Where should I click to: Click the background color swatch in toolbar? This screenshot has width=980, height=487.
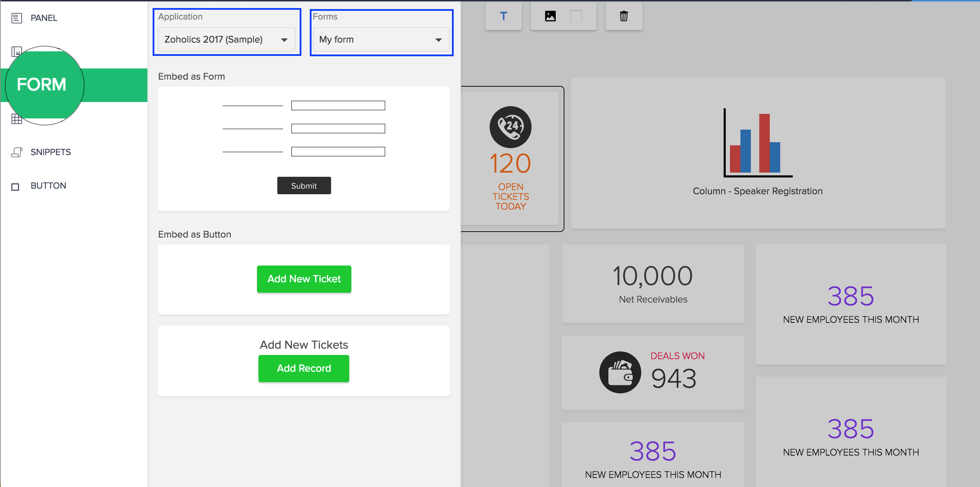click(x=576, y=16)
